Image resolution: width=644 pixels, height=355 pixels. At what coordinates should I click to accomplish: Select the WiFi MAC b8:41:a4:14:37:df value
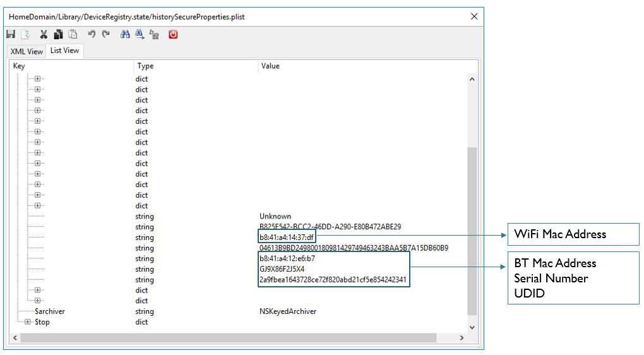287,238
